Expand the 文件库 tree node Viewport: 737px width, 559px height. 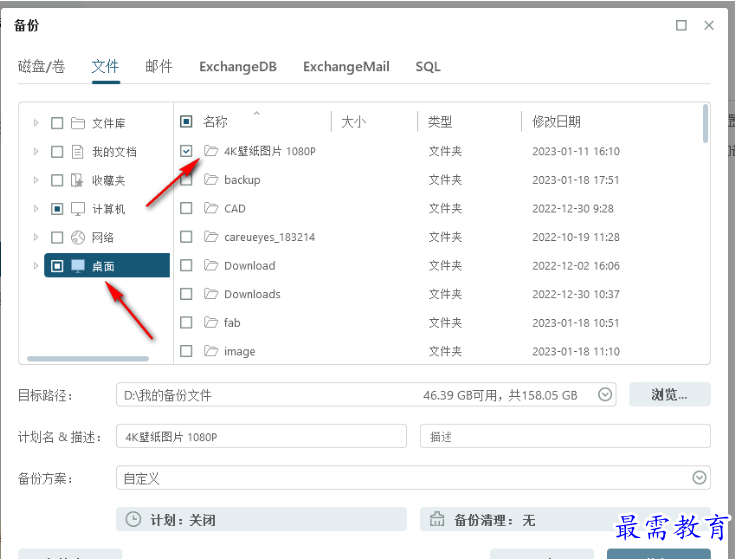36,123
